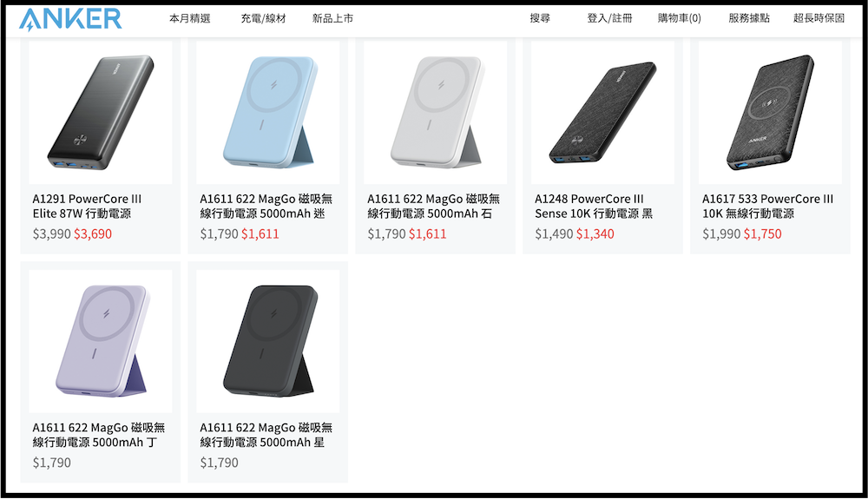Click the $1,340 sale price
Viewport: 868px width, 499px height.
pos(595,233)
